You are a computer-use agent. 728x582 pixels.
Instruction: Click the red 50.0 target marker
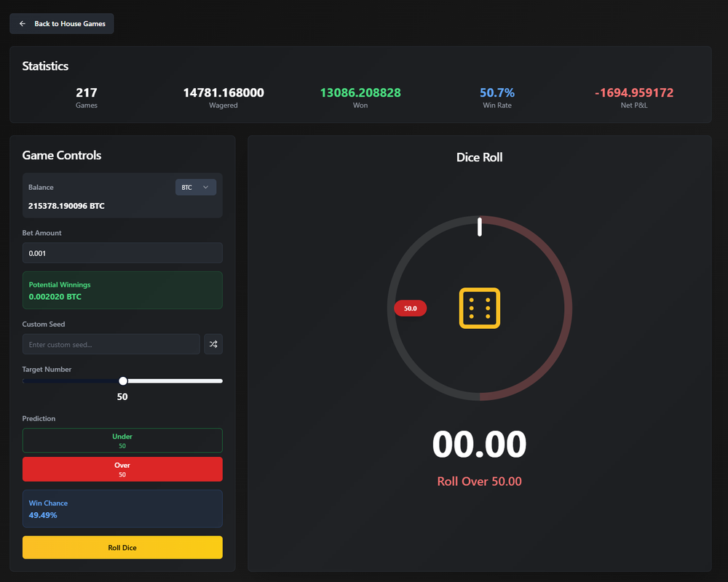tap(411, 308)
